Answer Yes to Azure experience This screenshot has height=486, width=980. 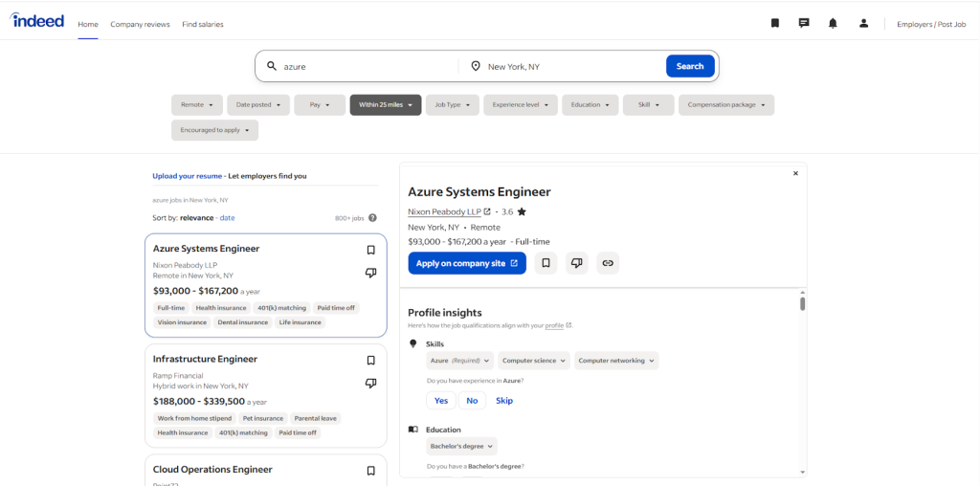tap(441, 401)
